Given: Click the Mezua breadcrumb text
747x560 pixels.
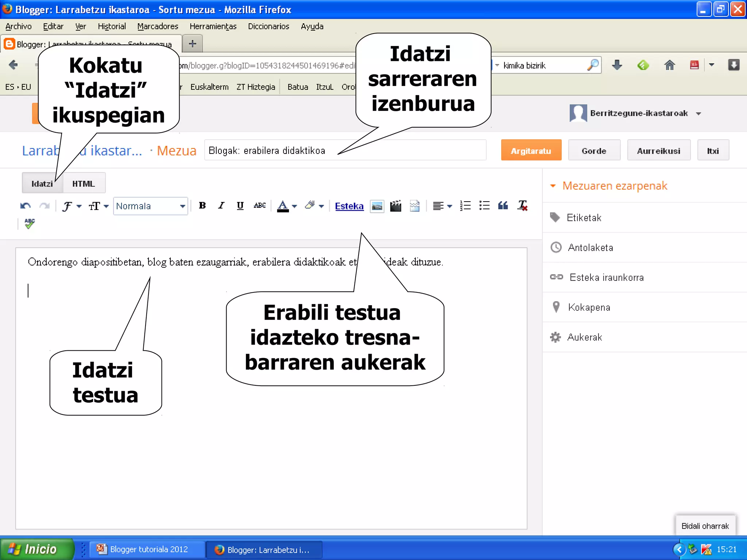Looking at the screenshot, I should 177,151.
